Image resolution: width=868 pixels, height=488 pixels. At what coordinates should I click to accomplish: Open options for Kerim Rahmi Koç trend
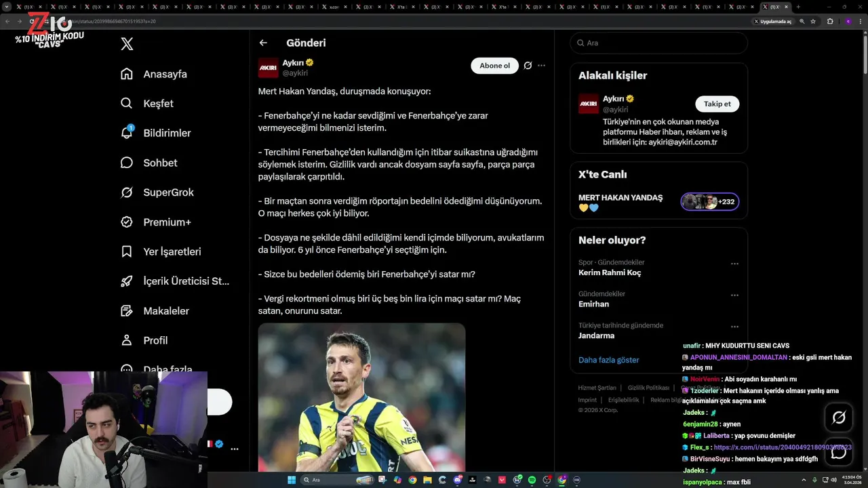tap(734, 264)
